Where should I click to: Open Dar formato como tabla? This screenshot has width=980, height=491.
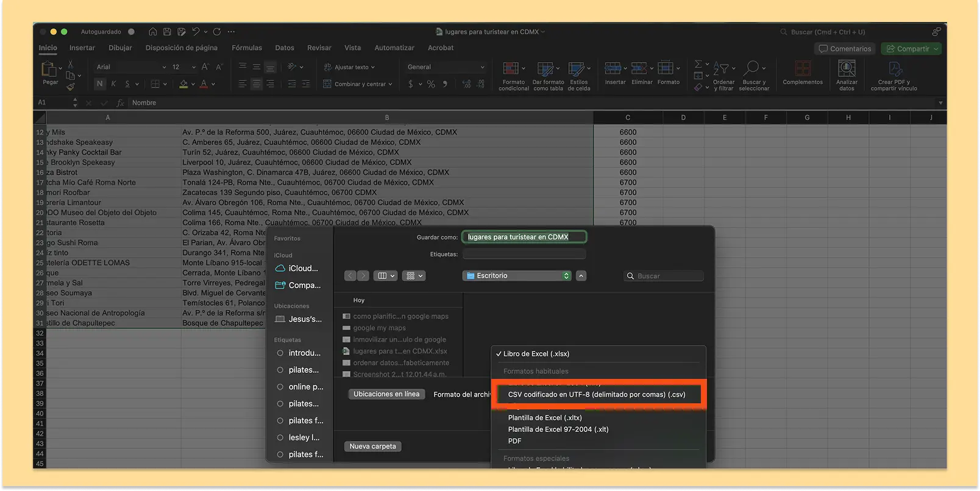click(x=549, y=76)
